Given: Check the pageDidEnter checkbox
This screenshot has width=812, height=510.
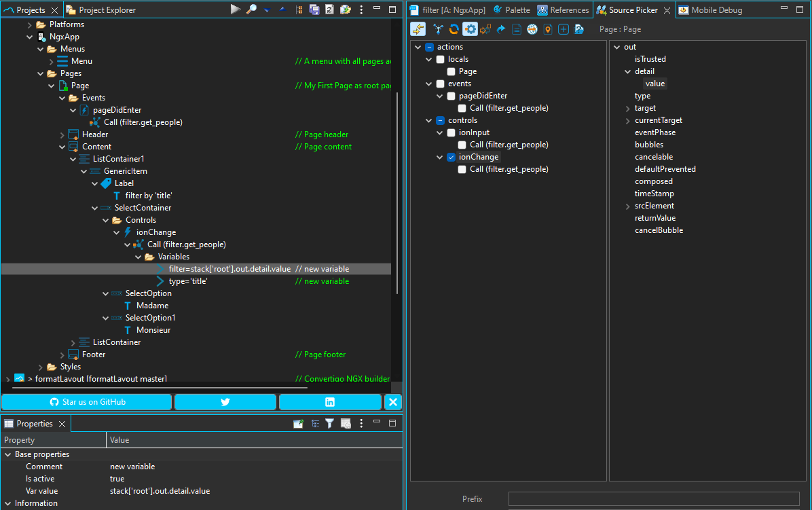Looking at the screenshot, I should pyautogui.click(x=451, y=96).
